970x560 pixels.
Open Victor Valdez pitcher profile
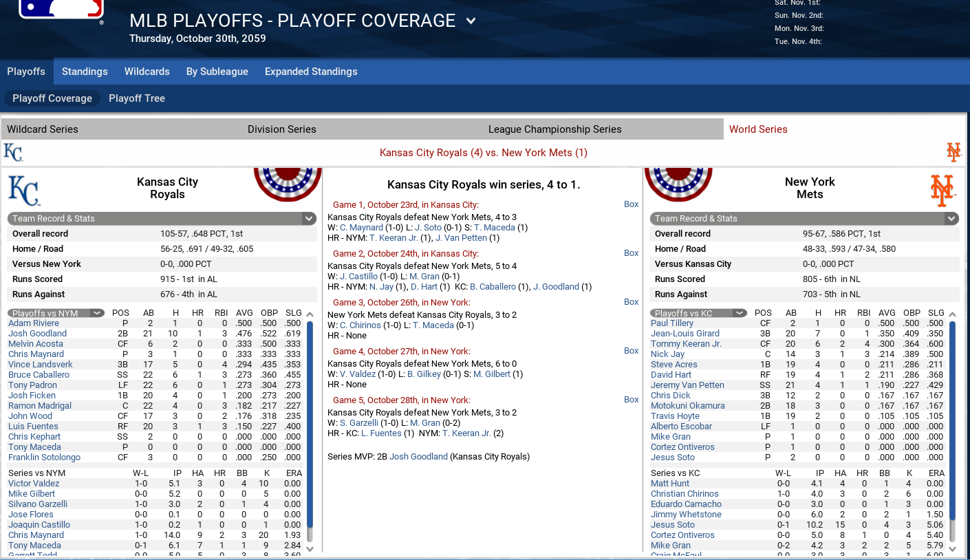point(34,484)
